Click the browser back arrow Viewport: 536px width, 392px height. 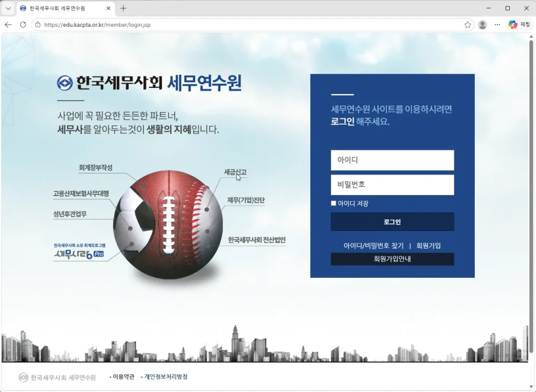tap(8, 25)
